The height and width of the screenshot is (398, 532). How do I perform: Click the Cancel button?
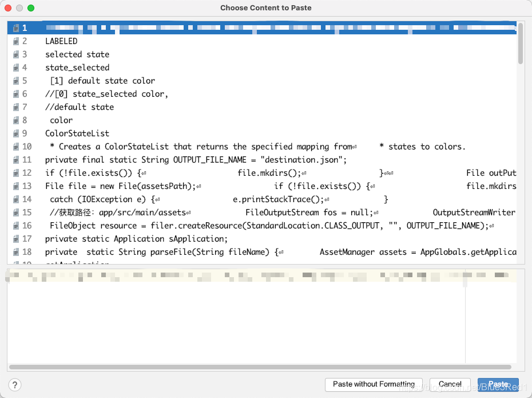[x=450, y=384]
